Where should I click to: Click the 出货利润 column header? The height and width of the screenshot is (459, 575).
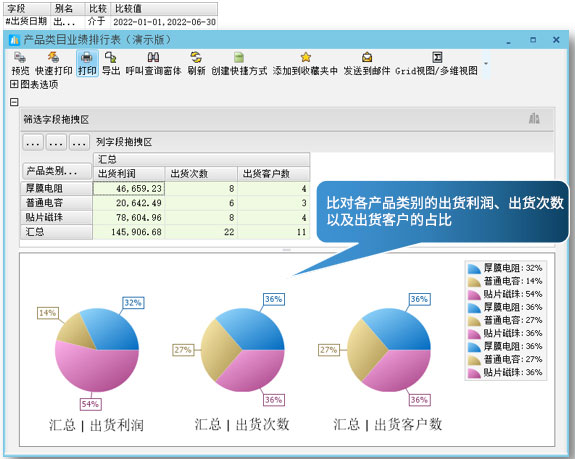click(x=129, y=174)
